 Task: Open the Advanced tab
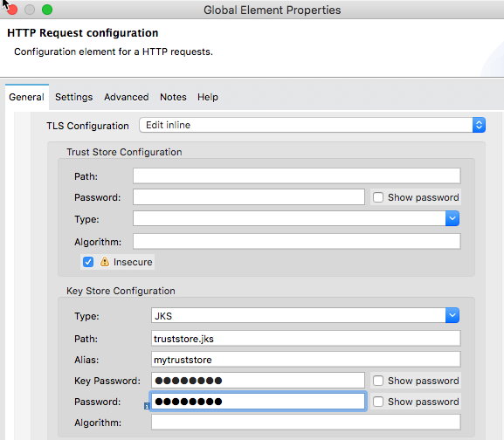(127, 97)
